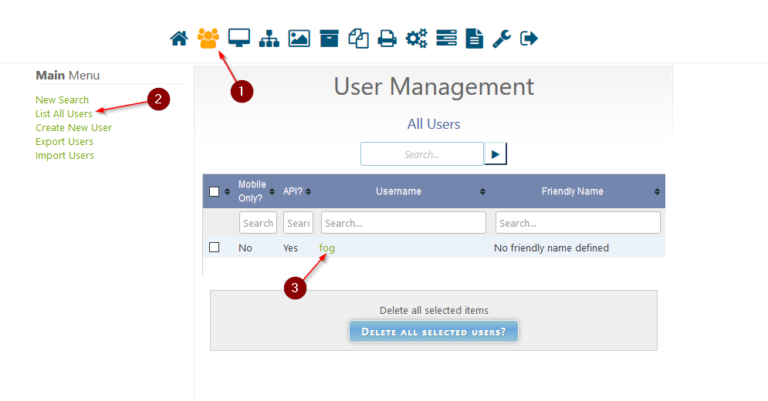Toggle the select-all checkbox in table header
768x401 pixels.
point(214,191)
